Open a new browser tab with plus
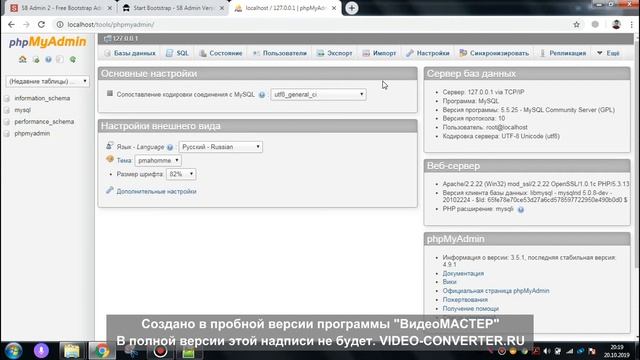The width and height of the screenshot is (640, 360). pyautogui.click(x=351, y=8)
